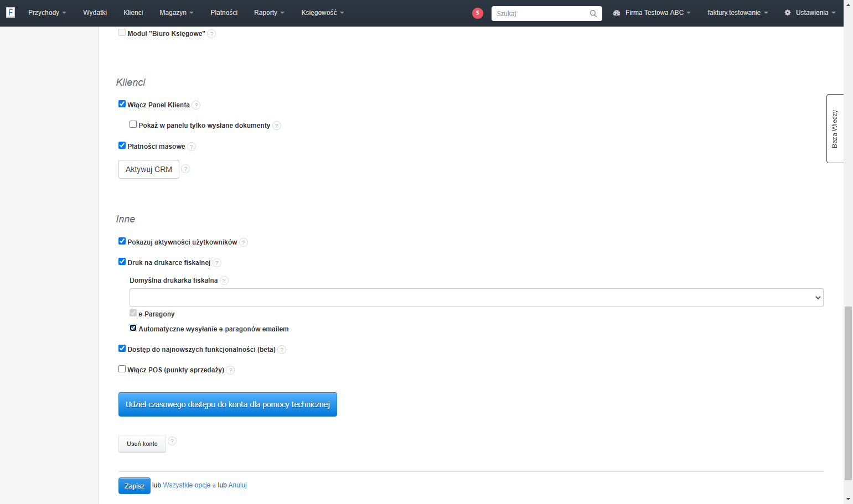Click the Aktywuj CRM button
Image resolution: width=853 pixels, height=504 pixels.
coord(149,169)
